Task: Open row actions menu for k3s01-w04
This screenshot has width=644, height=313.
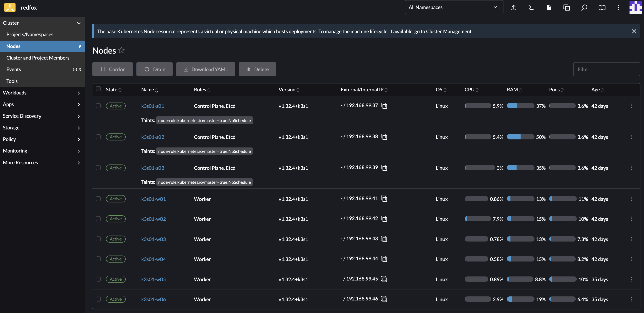Action: tap(631, 259)
